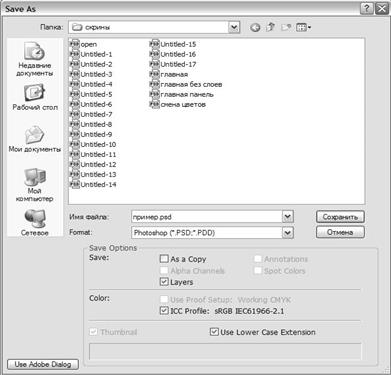The width and height of the screenshot is (391, 375).
Task: Click the Help question mark button
Action: 367,8
